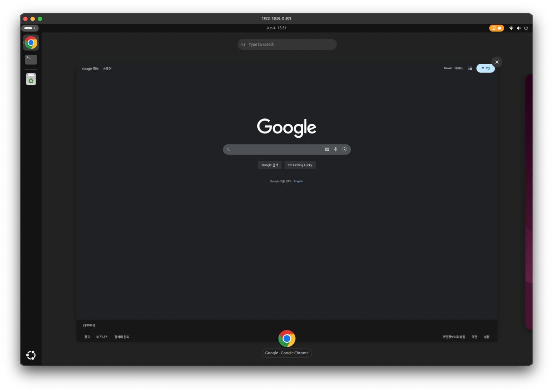Click the 대한민국 footer text
Image resolution: width=553 pixels, height=392 pixels.
coord(89,325)
